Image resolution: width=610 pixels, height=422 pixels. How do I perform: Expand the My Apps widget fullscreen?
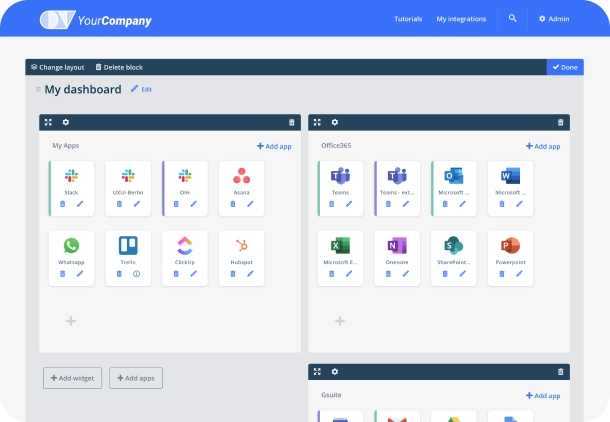[x=48, y=123]
